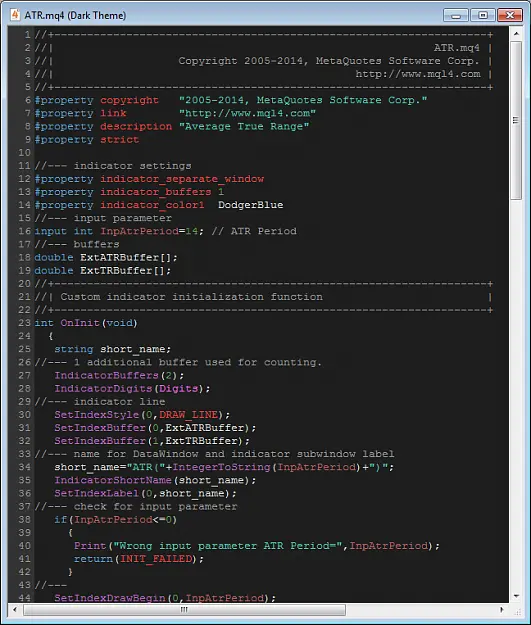Click the DodgerBlue color value
Image resolution: width=531 pixels, height=625 pixels.
[250, 205]
